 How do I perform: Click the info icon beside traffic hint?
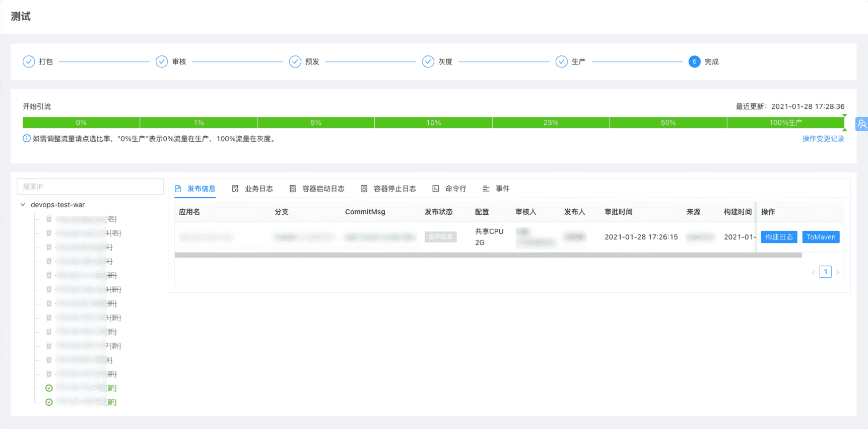[x=27, y=139]
